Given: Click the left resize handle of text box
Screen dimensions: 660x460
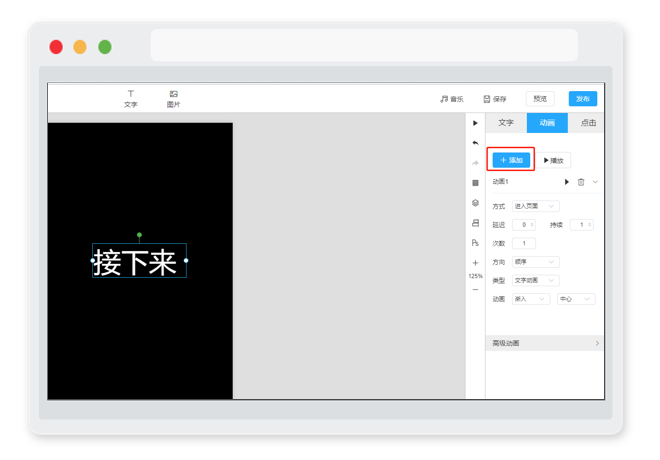Looking at the screenshot, I should point(93,261).
